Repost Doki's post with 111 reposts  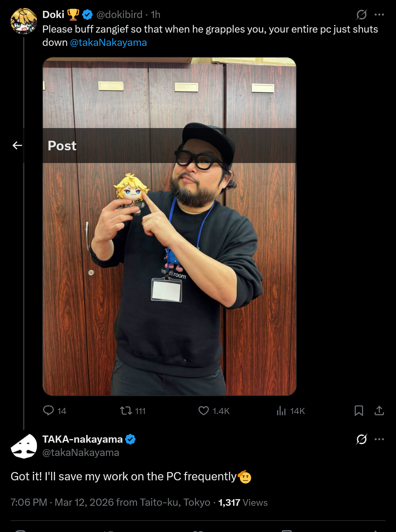tap(133, 411)
